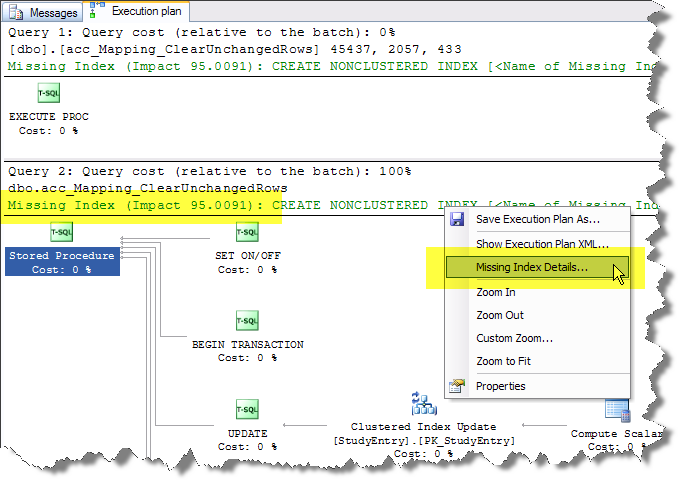
Task: Select Zoom Out in the context menu
Action: click(499, 315)
